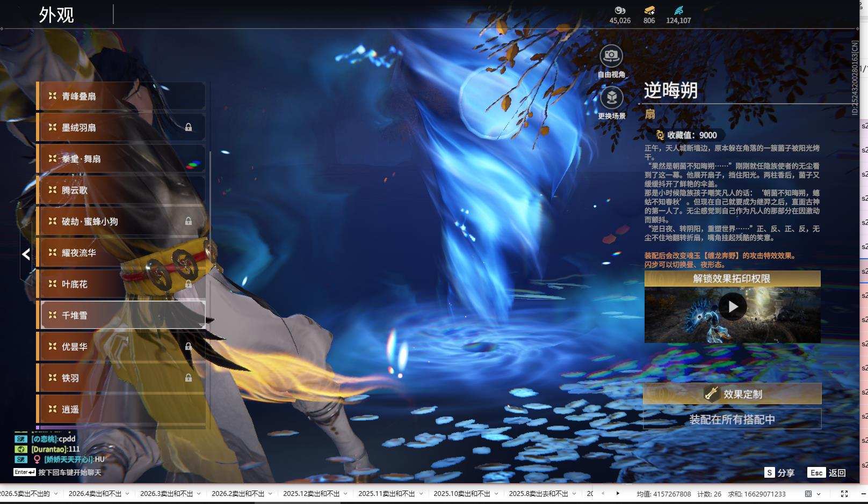Click the Esc key icon
This screenshot has width=868, height=504.
(x=816, y=472)
